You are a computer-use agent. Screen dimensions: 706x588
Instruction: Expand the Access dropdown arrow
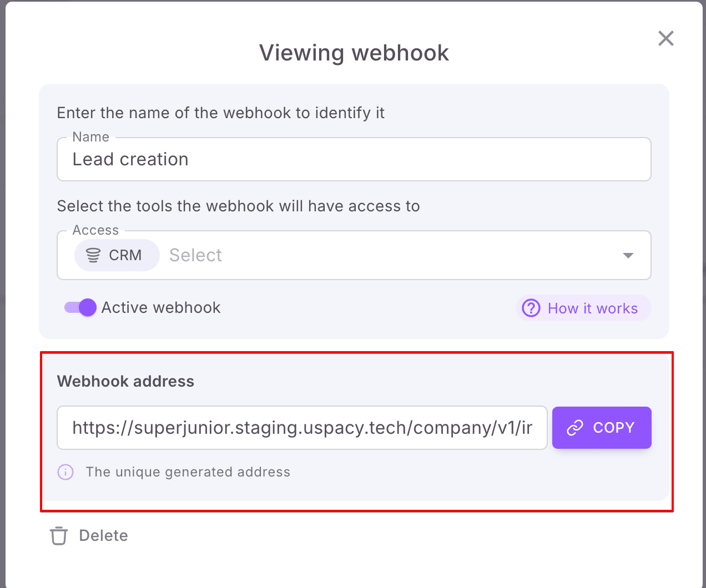(628, 255)
